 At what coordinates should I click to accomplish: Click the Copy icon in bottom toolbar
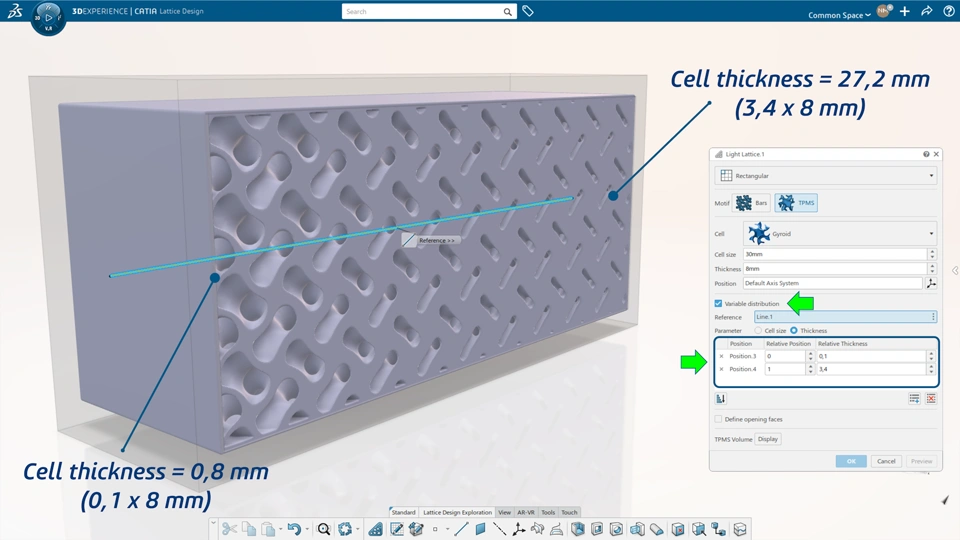click(249, 529)
